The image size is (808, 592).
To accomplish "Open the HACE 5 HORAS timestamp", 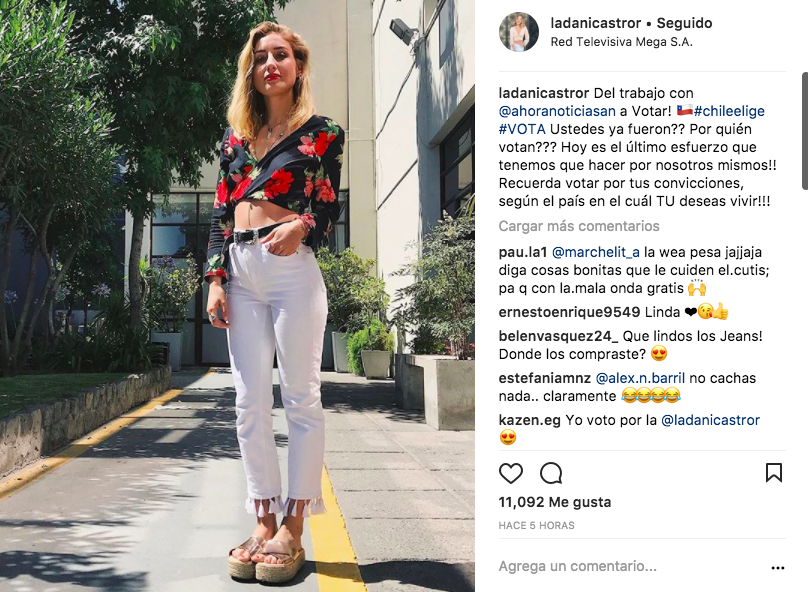I will tap(536, 526).
